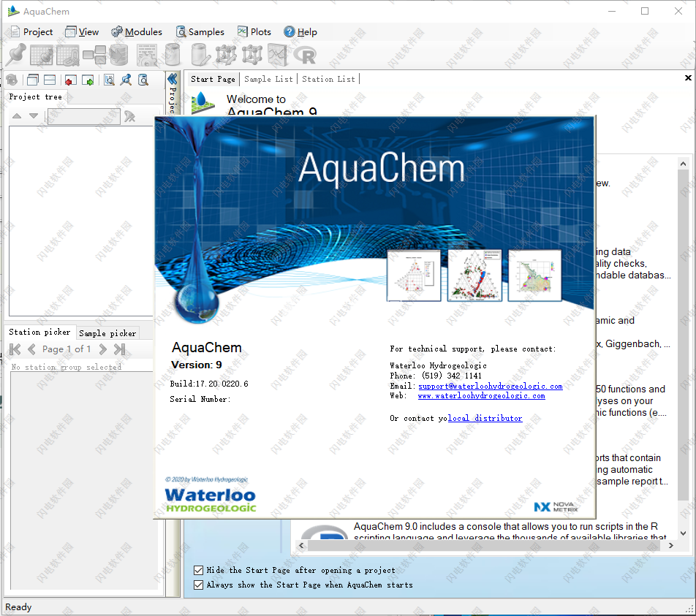This screenshot has width=696, height=616.
Task: Click the cube-lattice-with-arrows toolbar icon
Action: click(226, 55)
